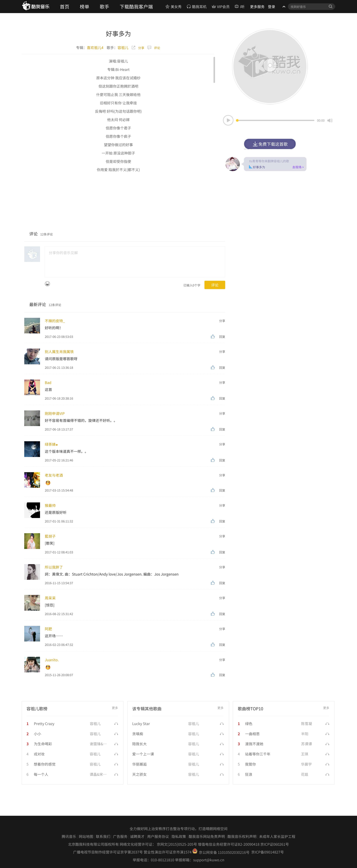Open the 喜欢祖儿4 album link
Image resolution: width=357 pixels, height=868 pixels.
95,48
